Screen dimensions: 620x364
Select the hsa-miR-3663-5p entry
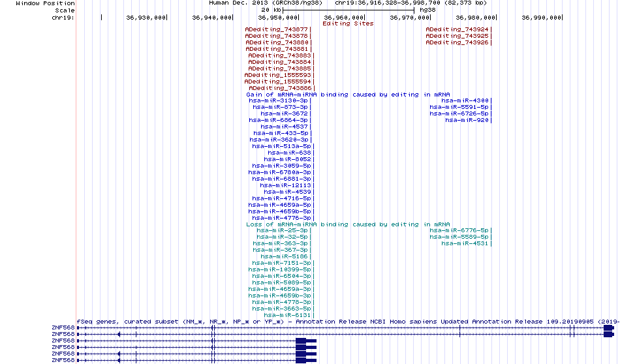281,309
